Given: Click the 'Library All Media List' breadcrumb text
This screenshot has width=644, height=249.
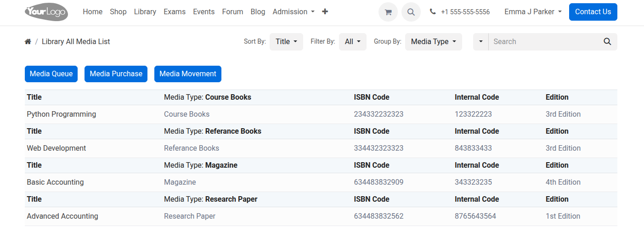Looking at the screenshot, I should (76, 42).
